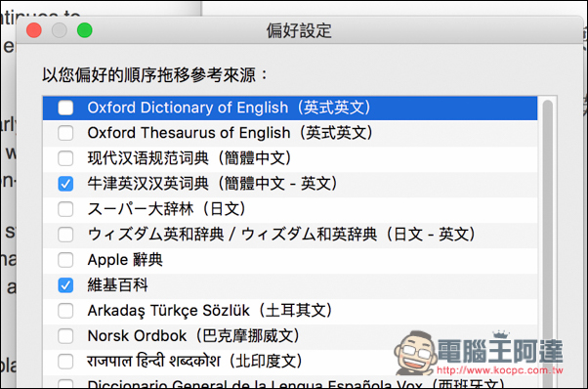Enable ウィズダム英和辞典 checkbox
This screenshot has height=389, width=588.
tap(65, 235)
